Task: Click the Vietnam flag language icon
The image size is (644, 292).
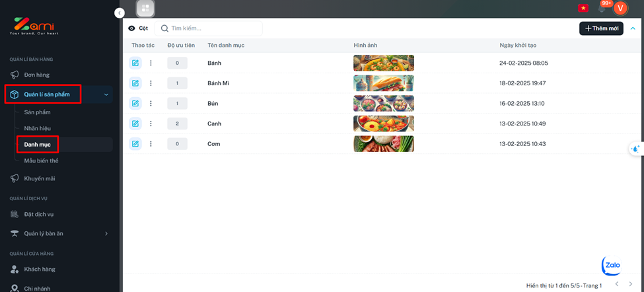Action: click(583, 8)
